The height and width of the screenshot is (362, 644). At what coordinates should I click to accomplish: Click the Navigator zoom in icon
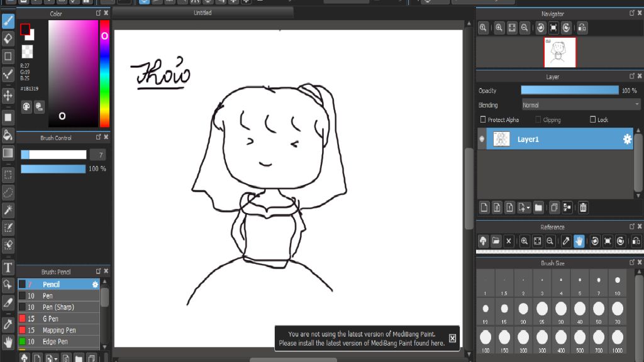pyautogui.click(x=499, y=28)
